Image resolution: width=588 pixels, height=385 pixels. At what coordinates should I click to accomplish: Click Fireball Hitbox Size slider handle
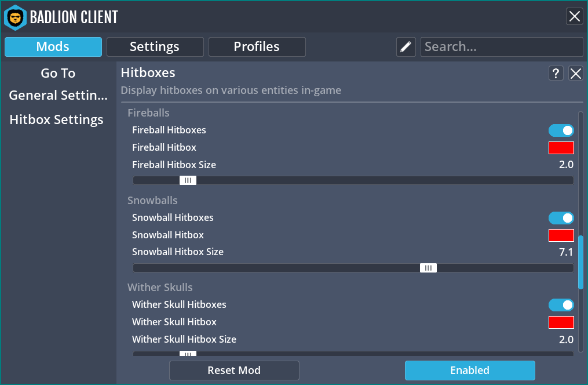188,180
